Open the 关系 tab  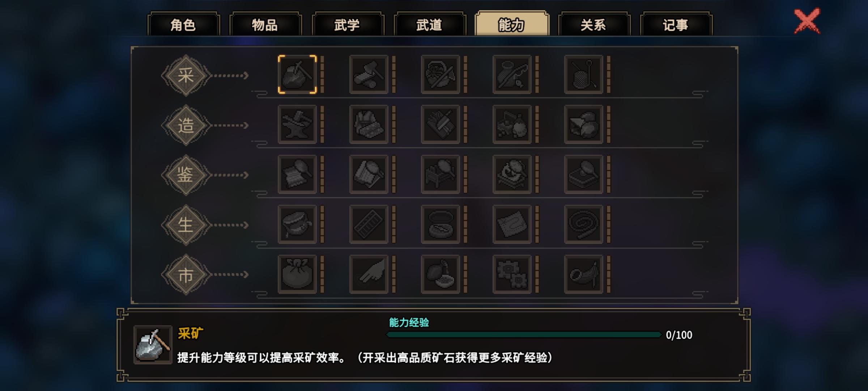[x=594, y=24]
